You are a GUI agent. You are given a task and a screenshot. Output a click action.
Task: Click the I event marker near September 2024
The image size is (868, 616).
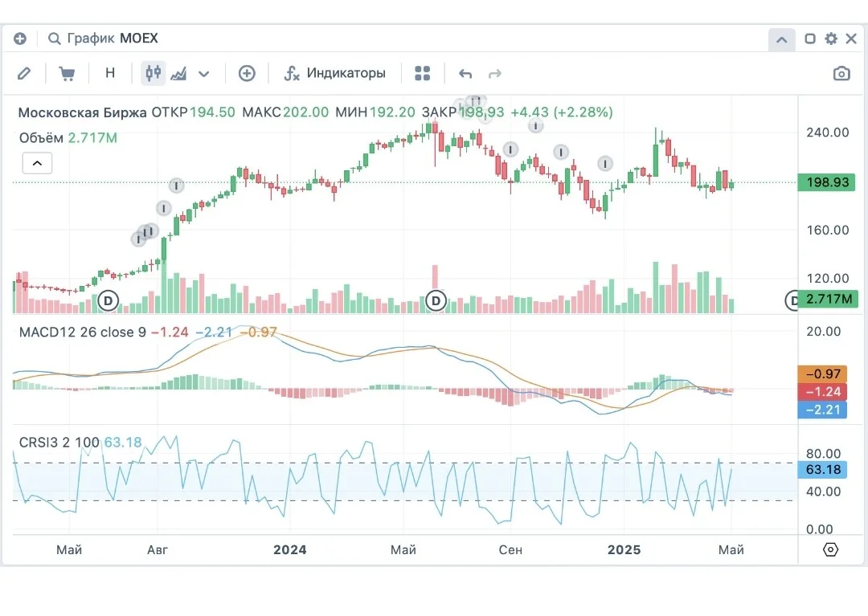510,149
